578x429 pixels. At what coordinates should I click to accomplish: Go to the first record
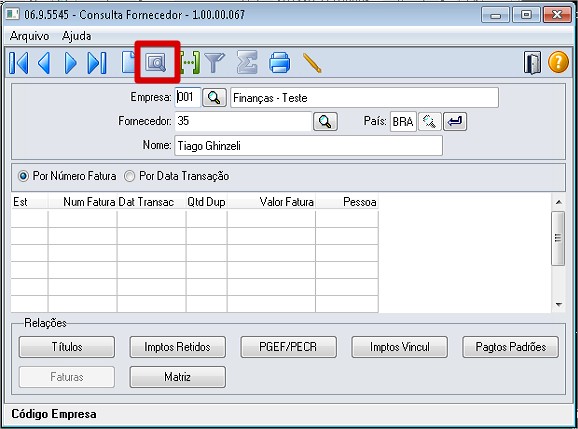click(x=19, y=63)
